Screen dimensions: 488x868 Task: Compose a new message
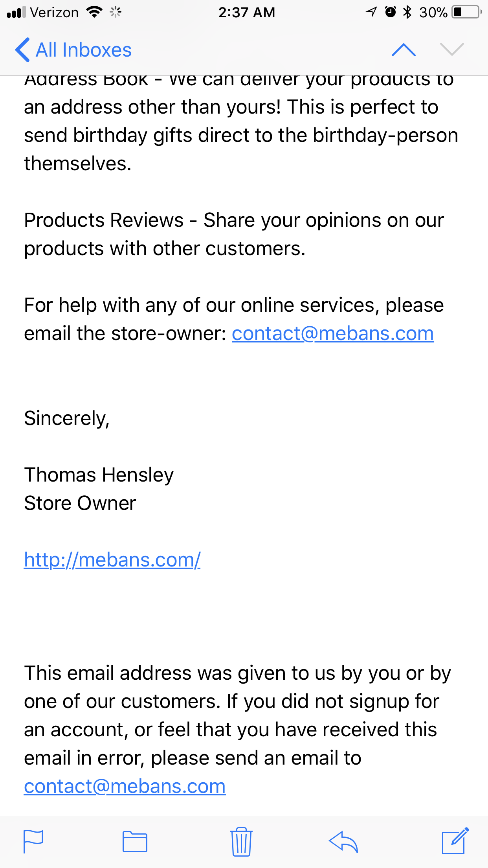click(x=455, y=841)
